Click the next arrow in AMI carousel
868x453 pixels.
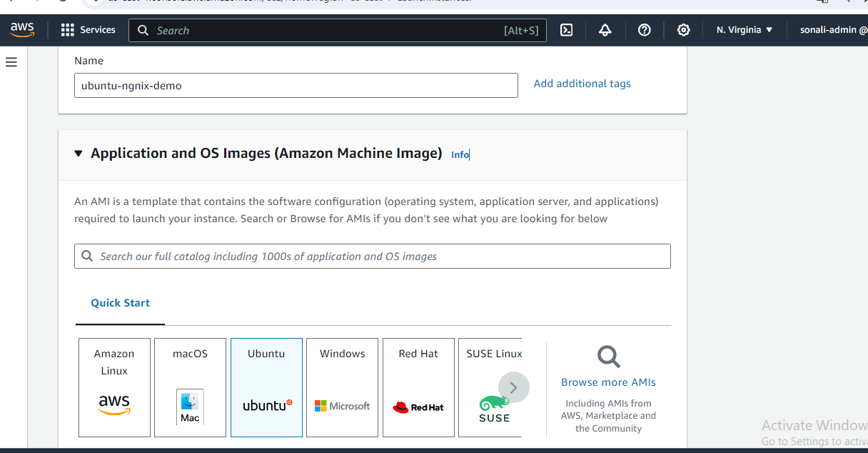[513, 387]
